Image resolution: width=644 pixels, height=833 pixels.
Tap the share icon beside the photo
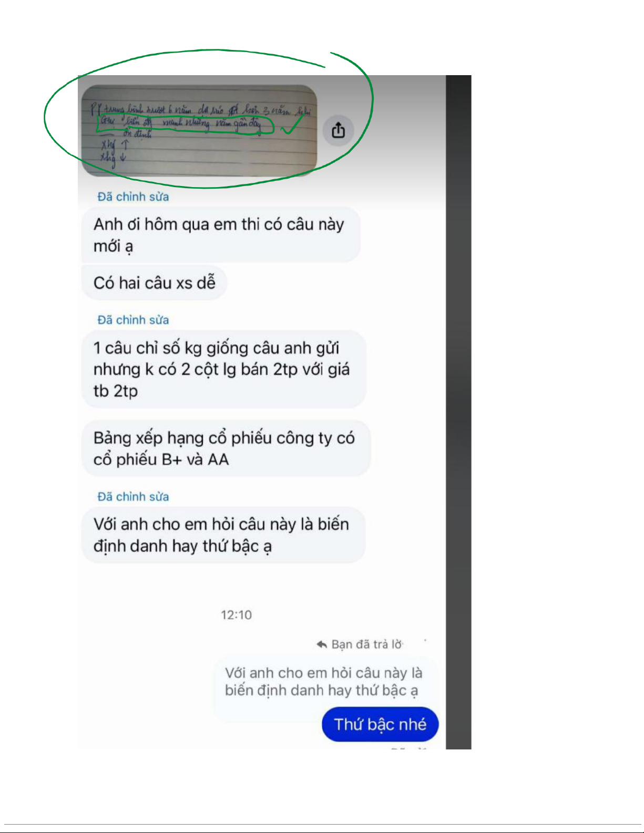tap(339, 130)
